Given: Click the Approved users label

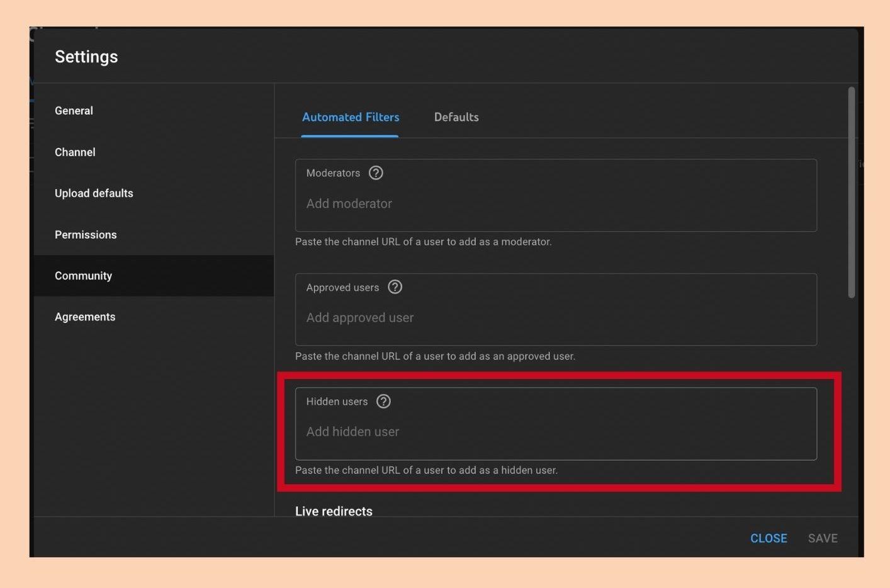Looking at the screenshot, I should pyautogui.click(x=342, y=288).
